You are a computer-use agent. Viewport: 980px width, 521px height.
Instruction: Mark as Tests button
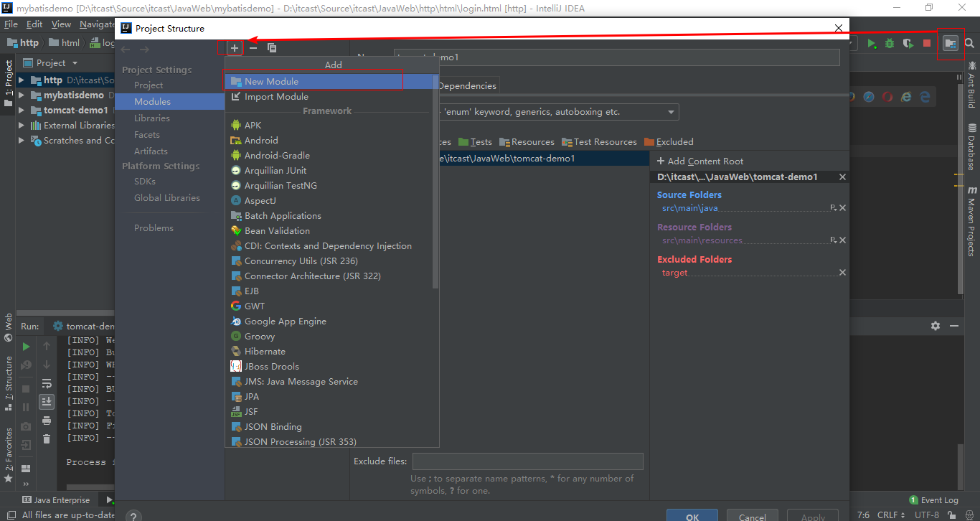pyautogui.click(x=476, y=142)
